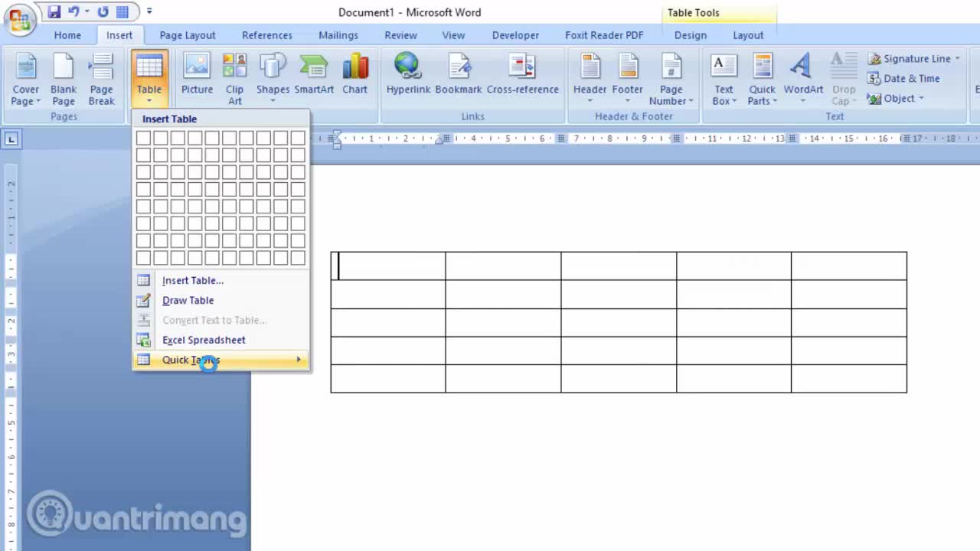
Task: Undo the last action
Action: click(x=74, y=11)
